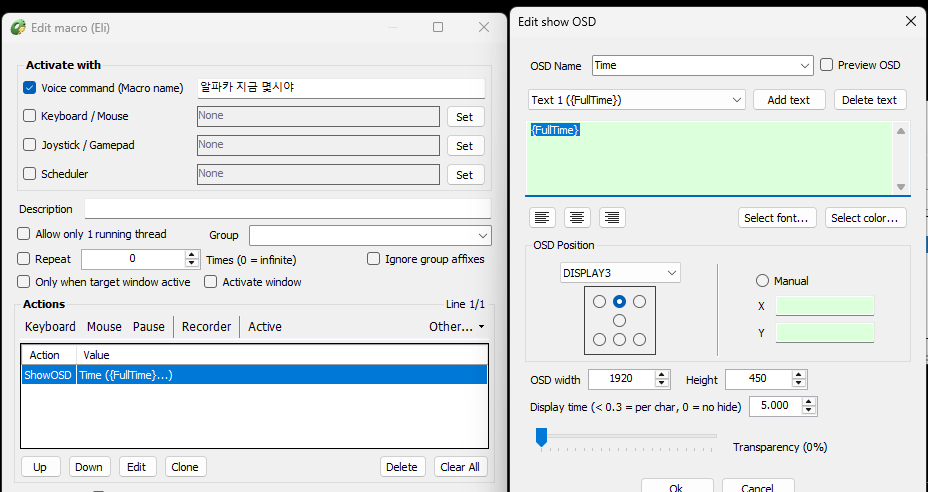Click the center-align text icon

pos(577,218)
